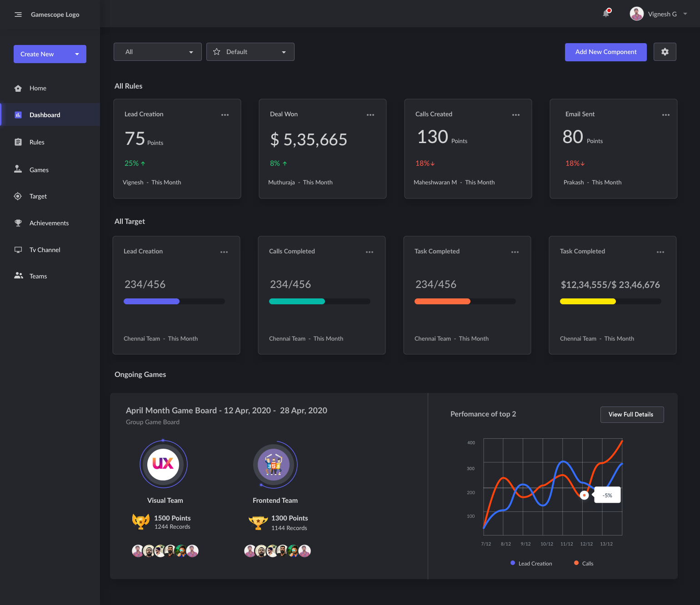
Task: Click the Visual Team trophy icon
Action: coord(141,521)
